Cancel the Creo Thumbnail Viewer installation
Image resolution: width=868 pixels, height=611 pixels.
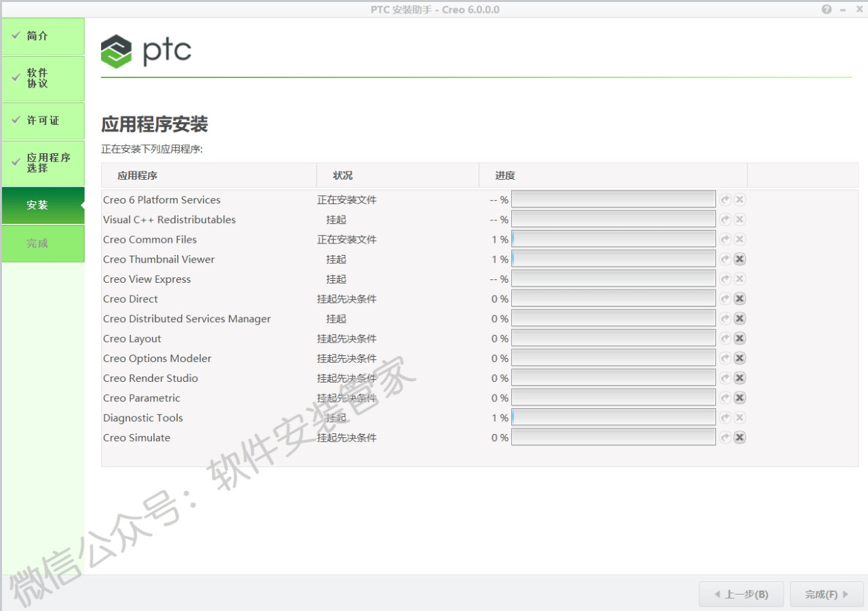click(740, 259)
